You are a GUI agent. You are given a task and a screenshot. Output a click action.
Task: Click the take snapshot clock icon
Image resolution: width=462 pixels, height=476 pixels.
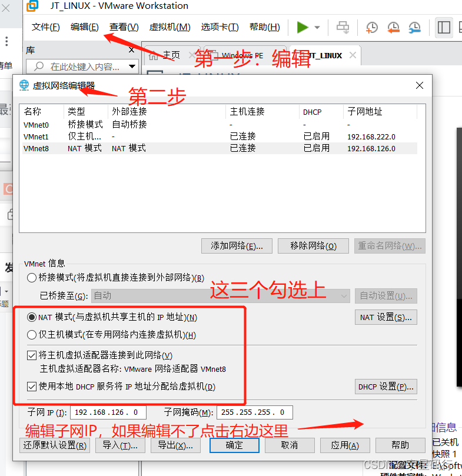pos(372,27)
